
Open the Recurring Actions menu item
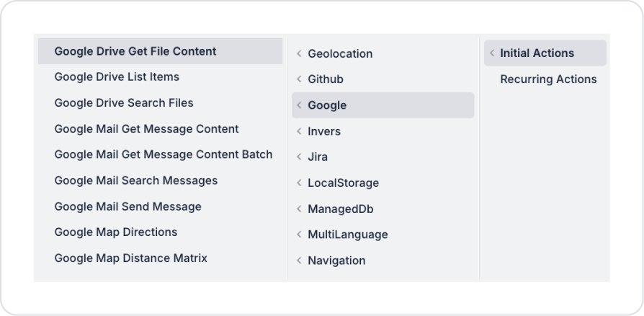tap(548, 79)
